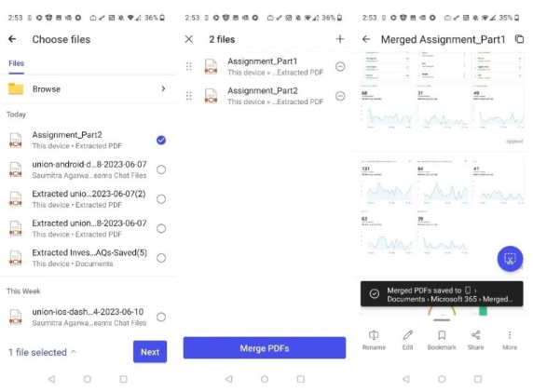The width and height of the screenshot is (533, 392).
Task: Add another file with the plus icon
Action: click(x=340, y=39)
